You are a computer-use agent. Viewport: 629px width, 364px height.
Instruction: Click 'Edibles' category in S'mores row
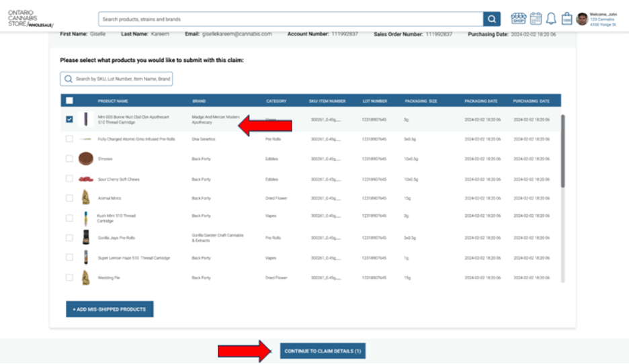click(x=271, y=158)
